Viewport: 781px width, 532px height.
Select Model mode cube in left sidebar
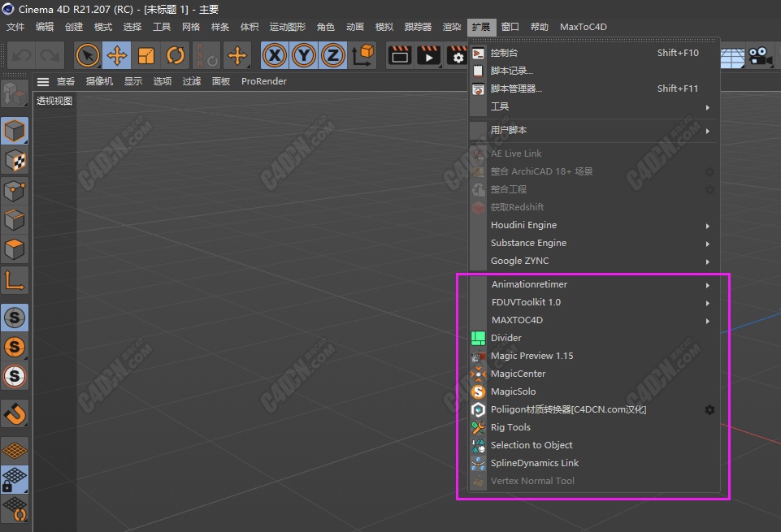coord(15,131)
